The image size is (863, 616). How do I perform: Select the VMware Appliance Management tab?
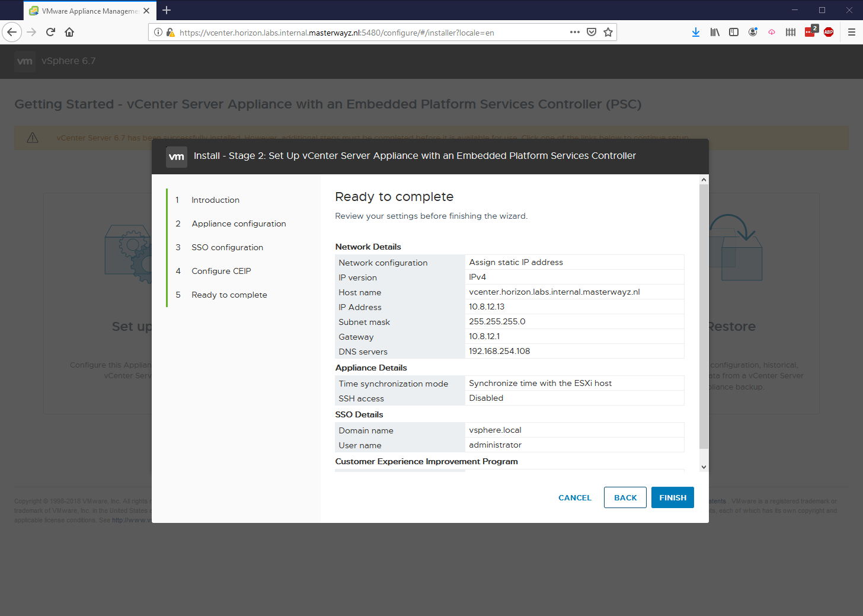(90, 11)
